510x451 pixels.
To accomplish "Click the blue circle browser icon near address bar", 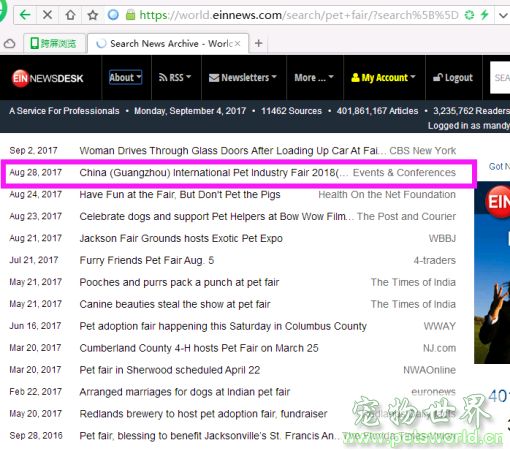I will [x=113, y=15].
